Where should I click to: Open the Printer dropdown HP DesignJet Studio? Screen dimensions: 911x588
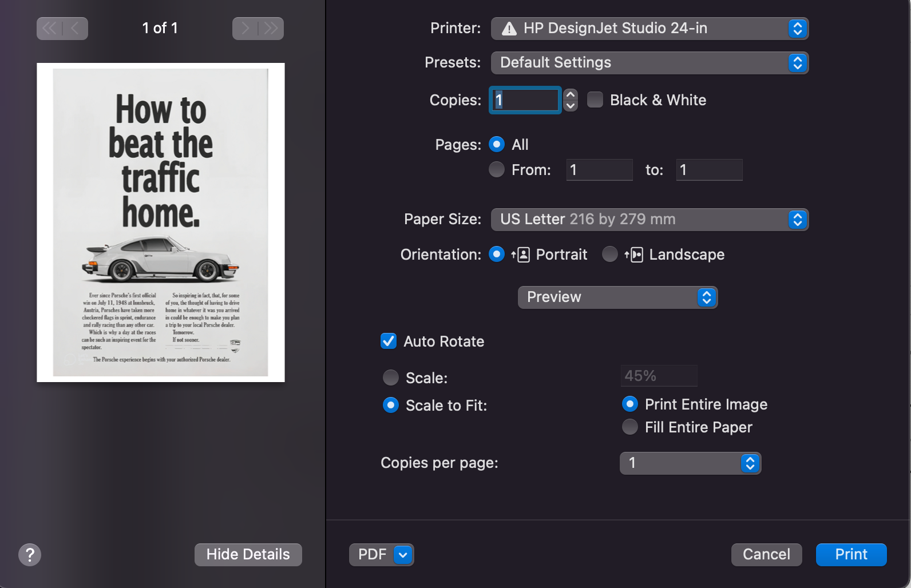pyautogui.click(x=649, y=29)
